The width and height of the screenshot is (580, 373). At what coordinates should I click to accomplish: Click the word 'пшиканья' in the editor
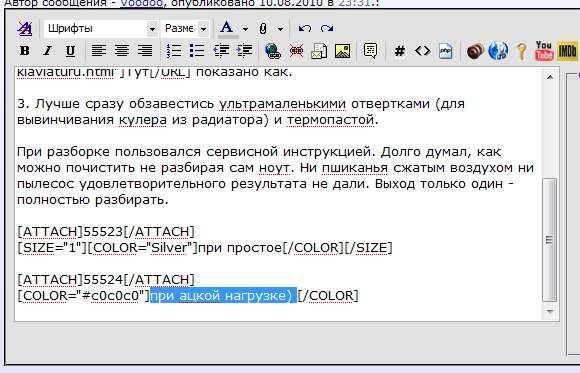355,168
